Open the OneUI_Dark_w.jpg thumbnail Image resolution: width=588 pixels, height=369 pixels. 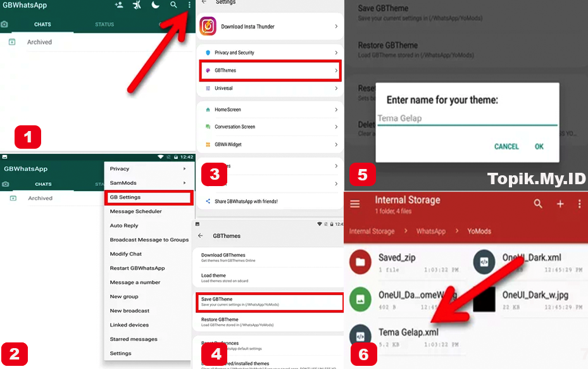click(x=484, y=299)
